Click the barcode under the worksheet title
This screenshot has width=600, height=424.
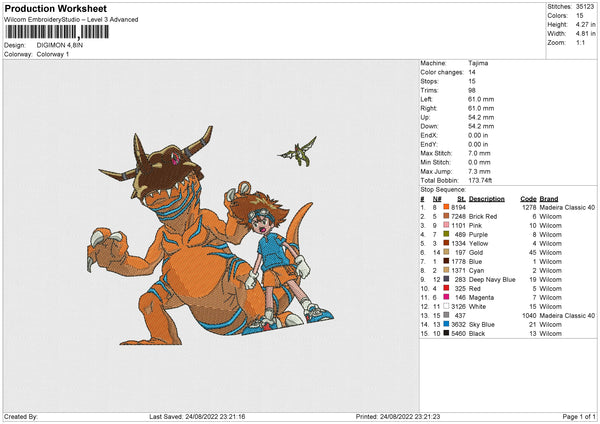click(57, 32)
